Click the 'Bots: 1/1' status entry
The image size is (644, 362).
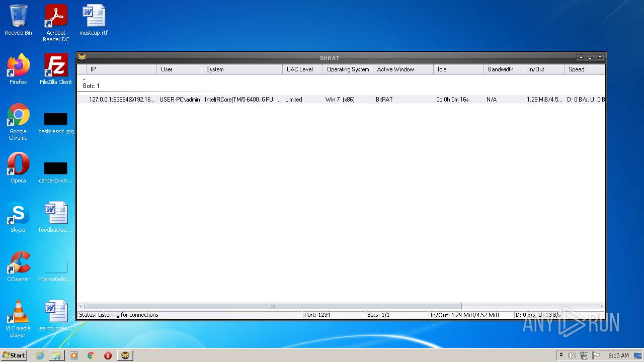[x=378, y=315]
